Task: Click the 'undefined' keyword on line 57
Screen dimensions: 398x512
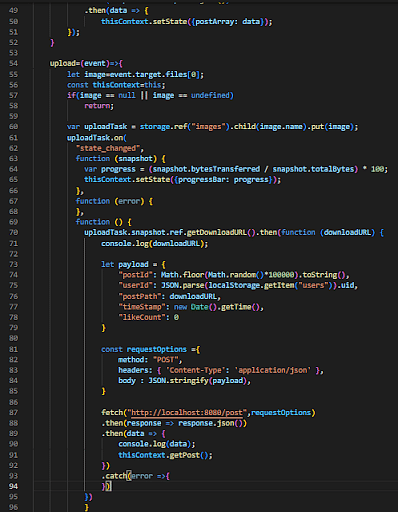Action: 210,95
